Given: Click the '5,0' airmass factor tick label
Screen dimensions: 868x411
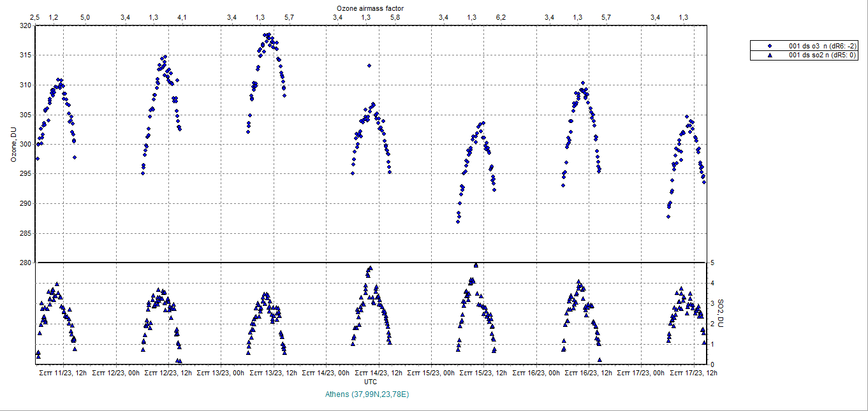Looking at the screenshot, I should (85, 17).
